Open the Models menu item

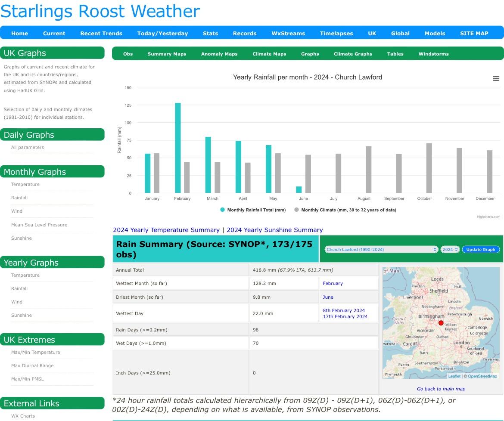click(x=435, y=34)
